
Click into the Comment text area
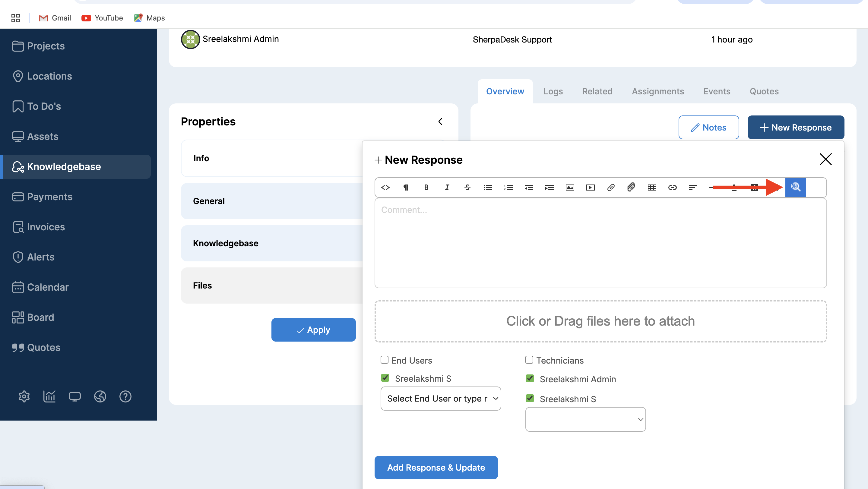pyautogui.click(x=600, y=242)
